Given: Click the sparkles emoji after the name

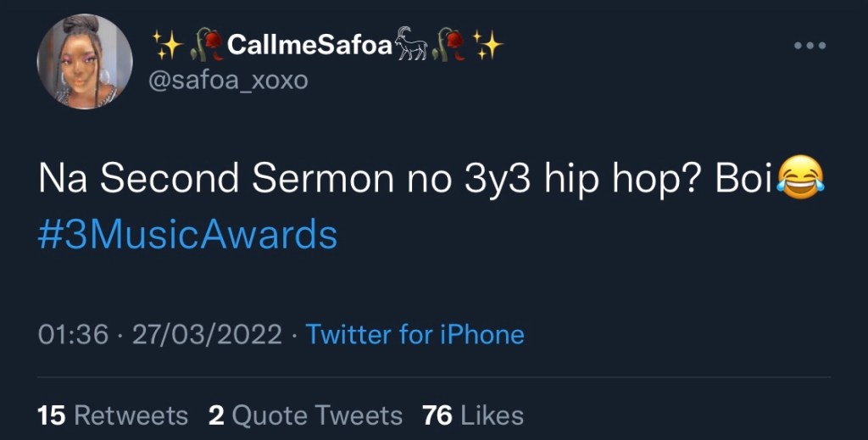Looking at the screenshot, I should point(487,45).
